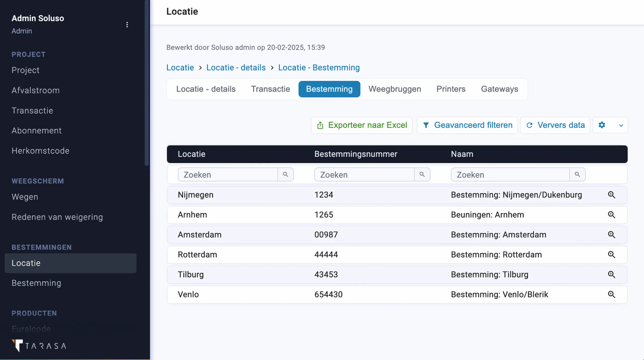The image size is (644, 360).
Task: Click search icon in Naam column filter
Action: (577, 175)
